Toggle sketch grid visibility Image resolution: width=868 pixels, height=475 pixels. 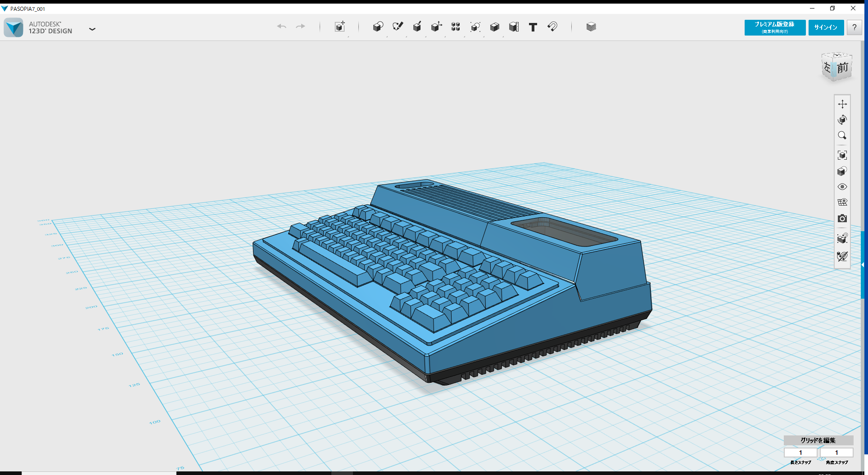(x=842, y=202)
